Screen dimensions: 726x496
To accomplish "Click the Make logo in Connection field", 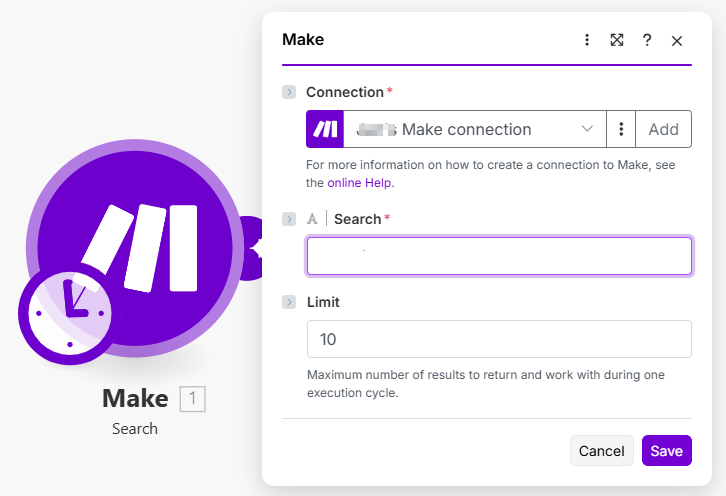I will click(325, 129).
